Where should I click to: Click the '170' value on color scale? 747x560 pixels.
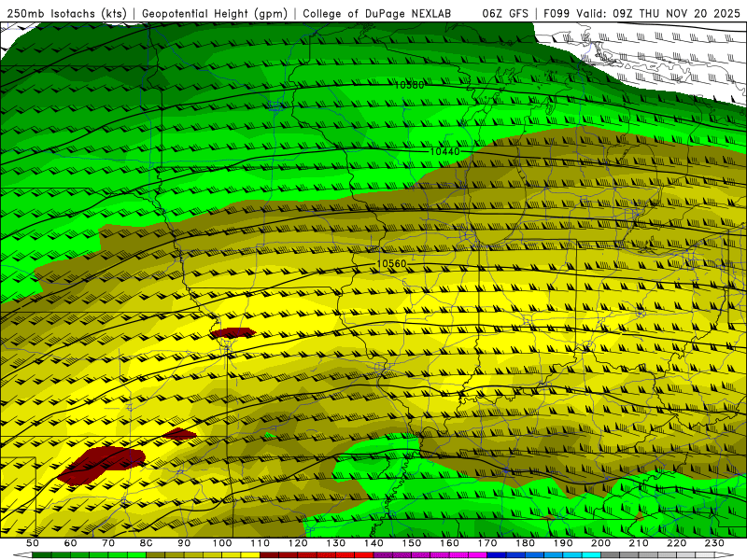487,543
